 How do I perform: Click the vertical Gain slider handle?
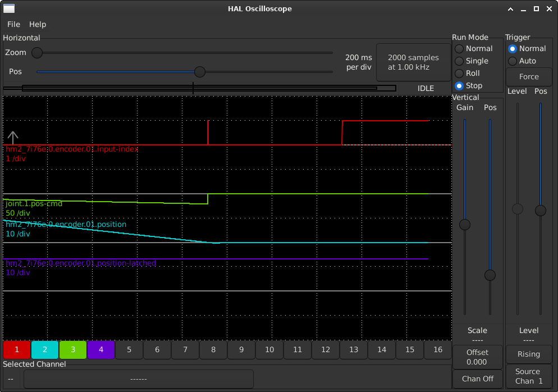pos(465,225)
